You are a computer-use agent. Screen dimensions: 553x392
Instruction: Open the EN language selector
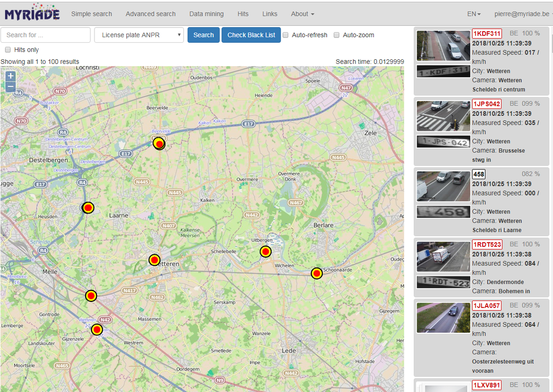pyautogui.click(x=474, y=14)
